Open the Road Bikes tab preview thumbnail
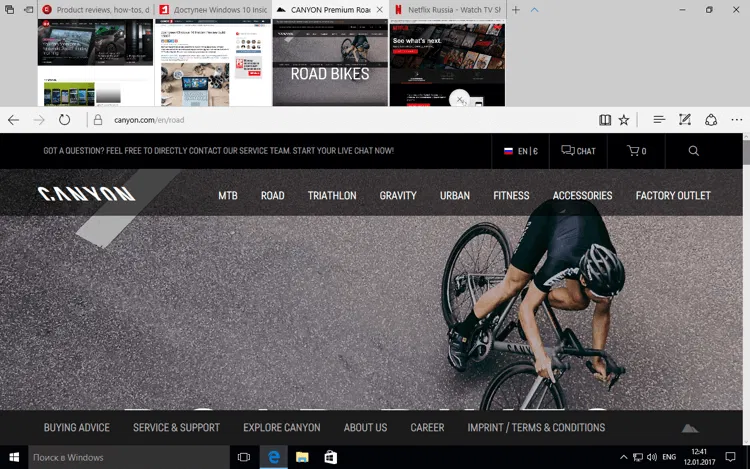 tap(330, 63)
